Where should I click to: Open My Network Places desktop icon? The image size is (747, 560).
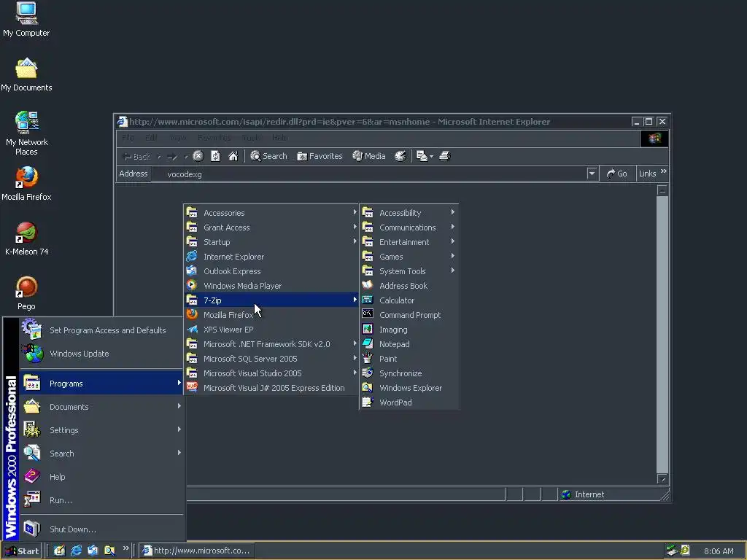[26, 133]
